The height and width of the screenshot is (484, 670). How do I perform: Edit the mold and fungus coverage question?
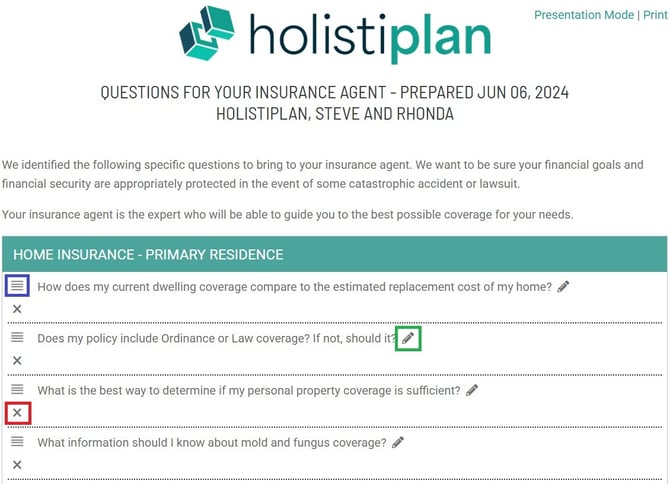point(398,442)
